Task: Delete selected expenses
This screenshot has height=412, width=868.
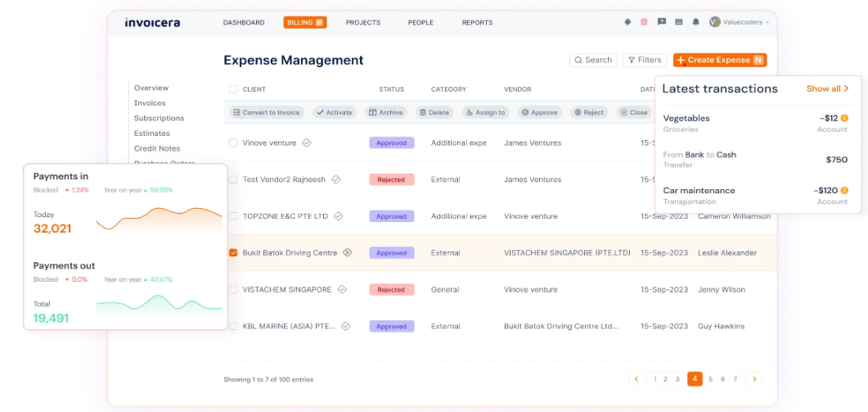Action: (x=434, y=112)
